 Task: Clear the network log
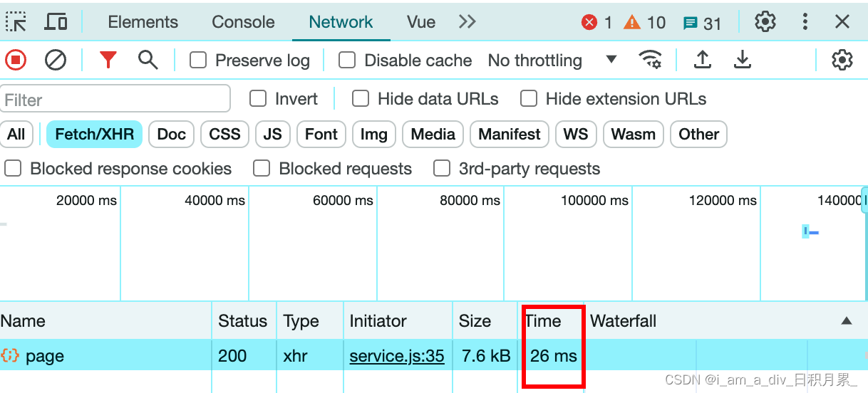point(56,60)
